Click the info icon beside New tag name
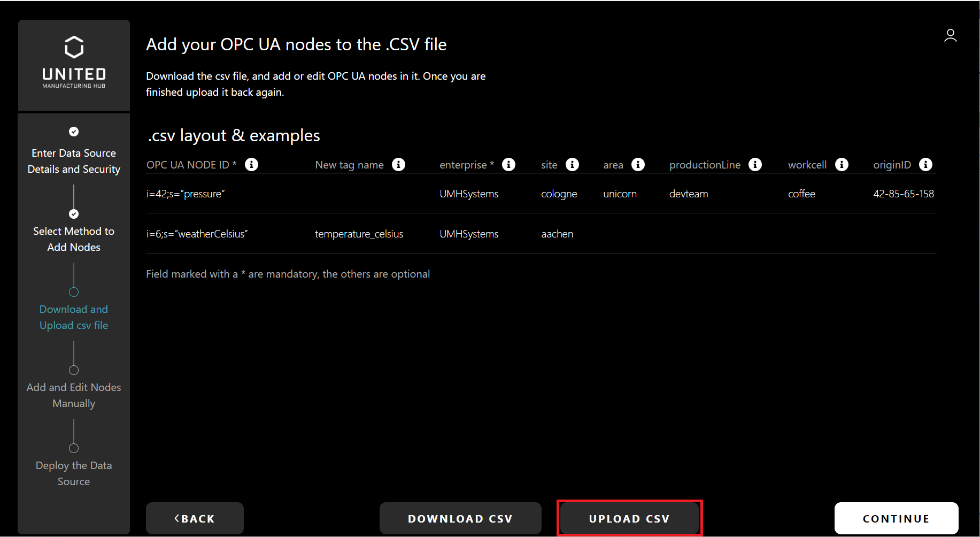Screen dimensions: 980x537 (398, 165)
